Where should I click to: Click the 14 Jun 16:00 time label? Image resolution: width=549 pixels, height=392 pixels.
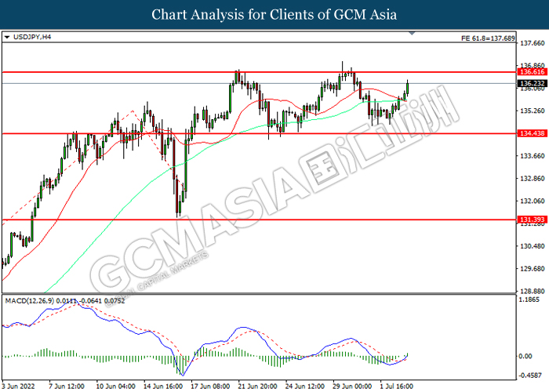click(163, 387)
